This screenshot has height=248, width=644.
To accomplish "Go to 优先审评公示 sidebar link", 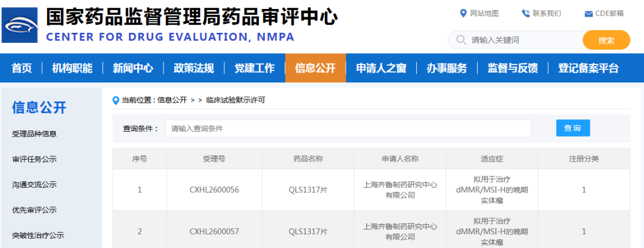I will (35, 210).
